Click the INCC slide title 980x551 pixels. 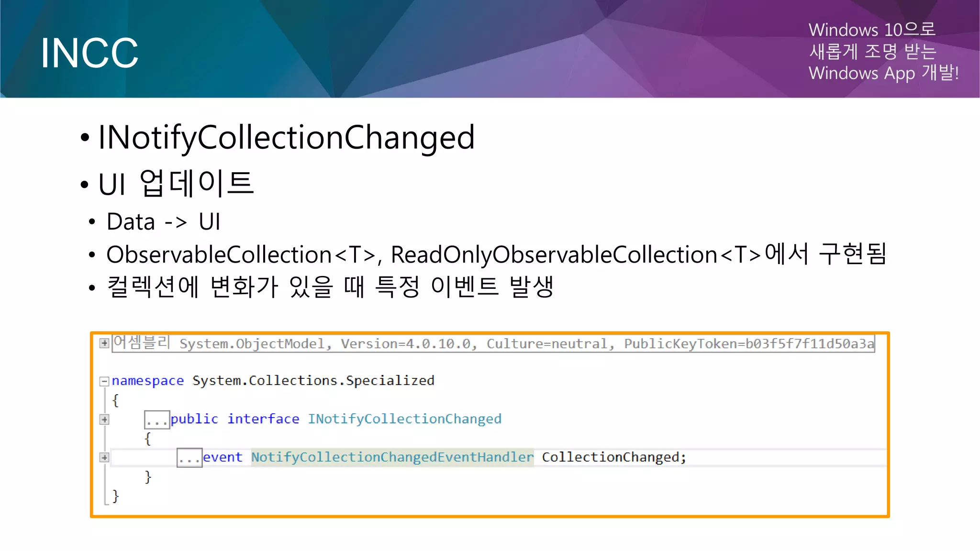click(89, 53)
